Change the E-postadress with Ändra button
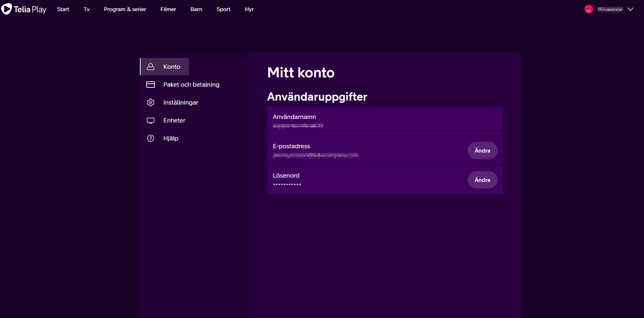The height and width of the screenshot is (318, 644). click(482, 150)
